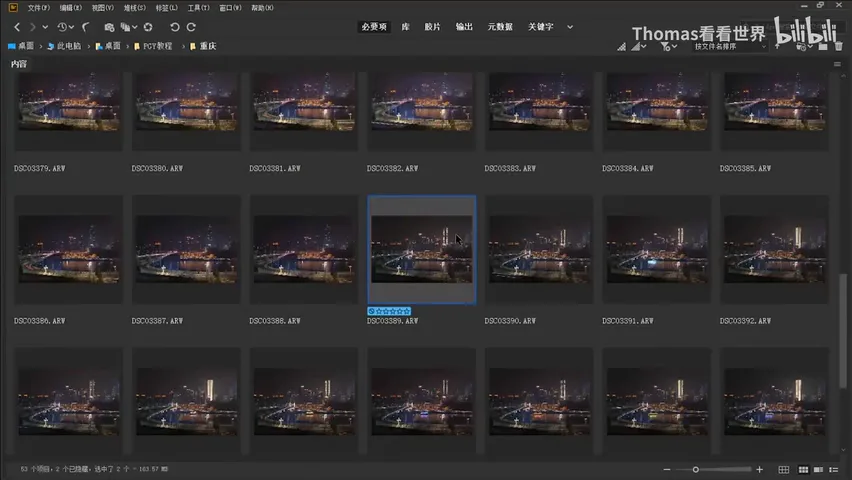This screenshot has width=852, height=480.
Task: Open the 内容 panel options menu
Action: 837,64
